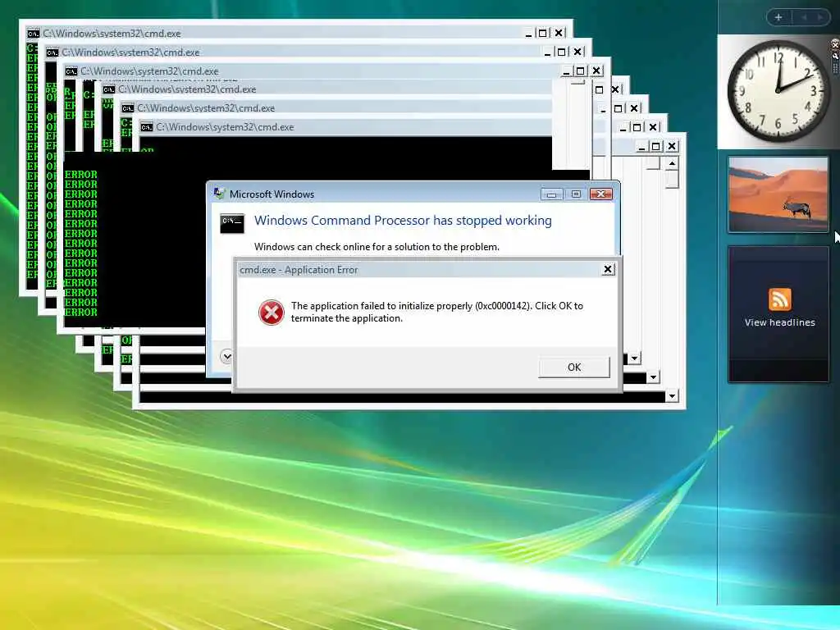The height and width of the screenshot is (630, 840).
Task: Maximize the rearmost cmd.exe window
Action: [542, 33]
